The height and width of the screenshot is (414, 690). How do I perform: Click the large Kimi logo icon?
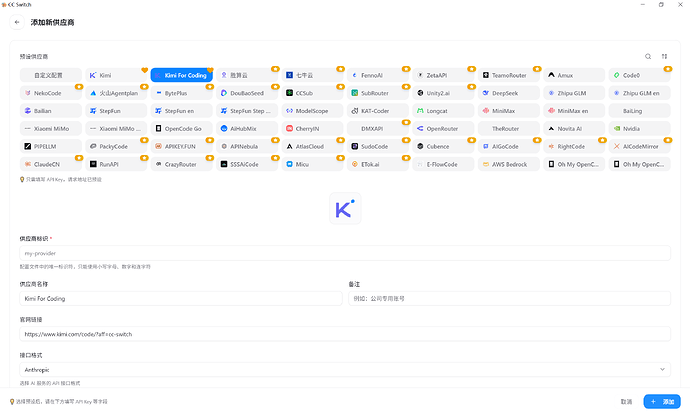tap(345, 209)
